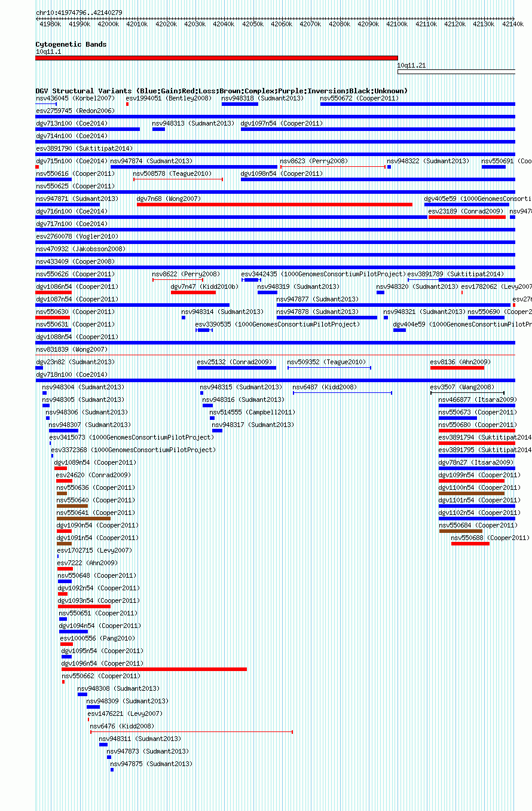Click the red esv23189 (Conrad2009) loss bar
This screenshot has height=811, width=532.
click(467, 217)
